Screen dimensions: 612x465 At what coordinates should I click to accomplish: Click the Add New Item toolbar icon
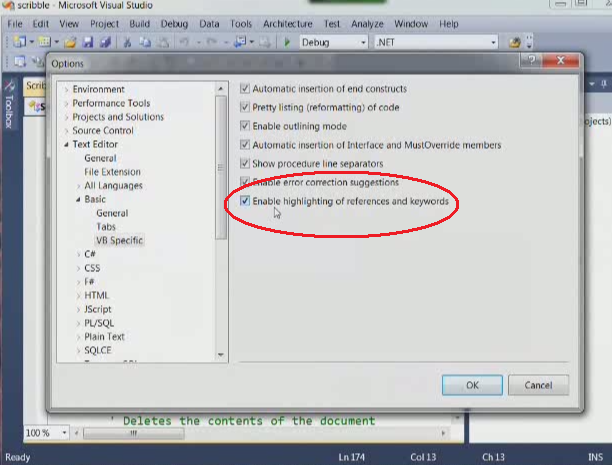(x=44, y=42)
